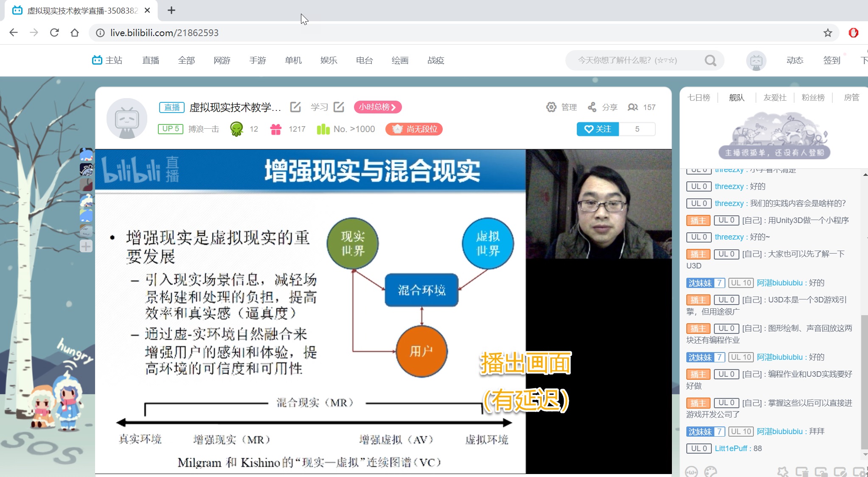Image resolution: width=868 pixels, height=477 pixels.
Task: Edit the stream title pencil icon
Action: (295, 107)
